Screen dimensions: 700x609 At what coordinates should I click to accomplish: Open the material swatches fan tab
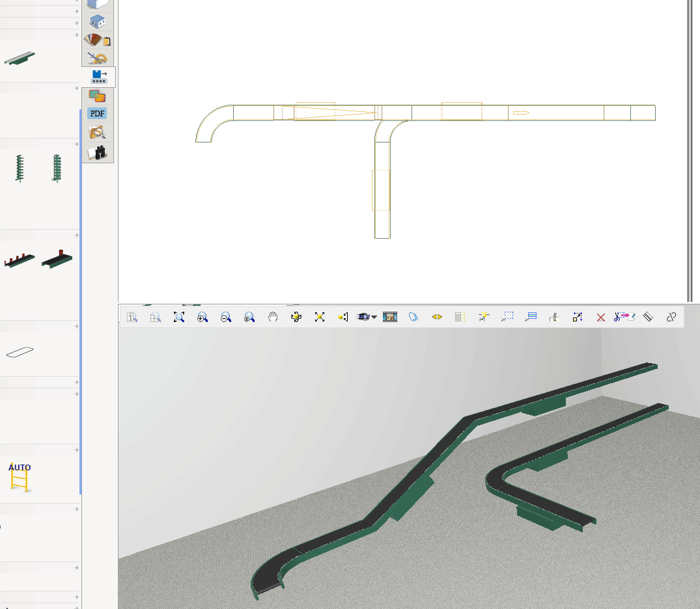pos(97,40)
